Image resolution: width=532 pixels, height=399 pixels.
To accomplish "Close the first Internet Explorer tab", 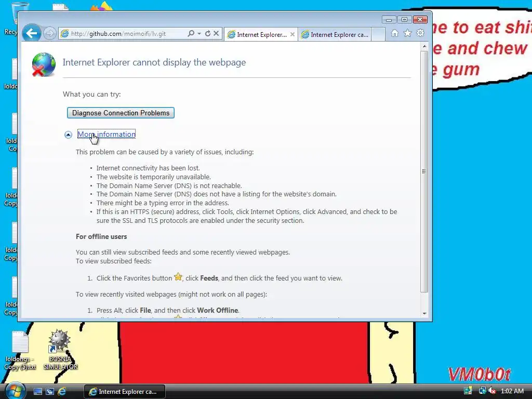I will (292, 34).
